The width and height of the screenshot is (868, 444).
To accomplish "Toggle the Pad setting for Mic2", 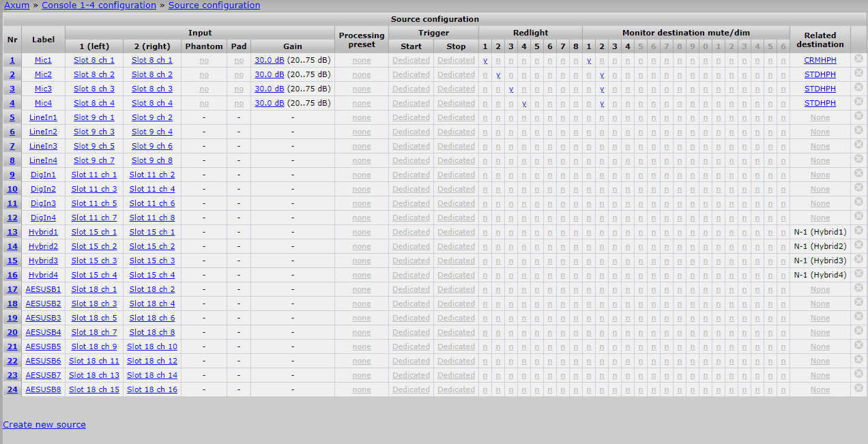I will click(x=239, y=75).
